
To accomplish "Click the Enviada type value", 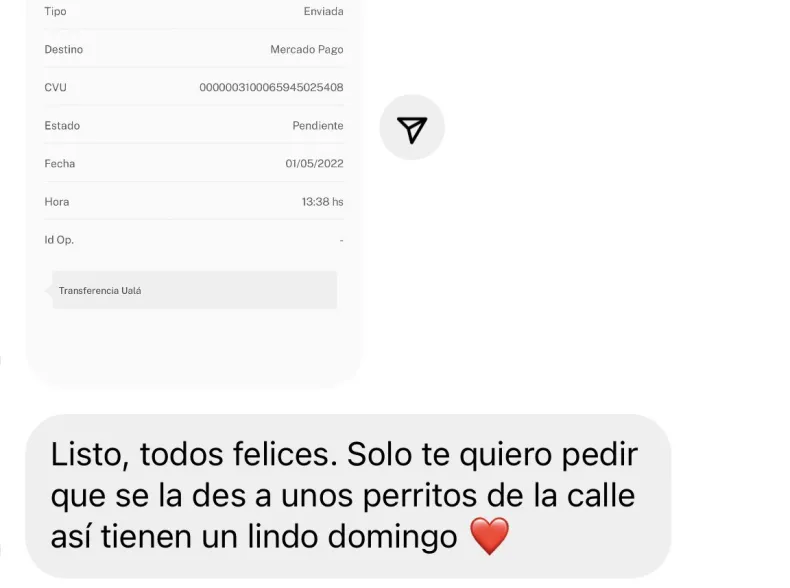I will click(323, 12).
